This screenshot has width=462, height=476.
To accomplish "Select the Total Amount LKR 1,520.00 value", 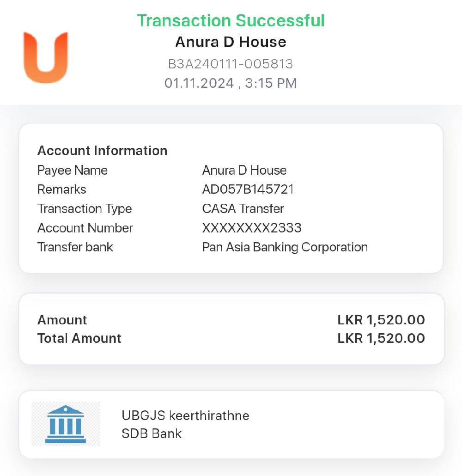I will [x=381, y=338].
